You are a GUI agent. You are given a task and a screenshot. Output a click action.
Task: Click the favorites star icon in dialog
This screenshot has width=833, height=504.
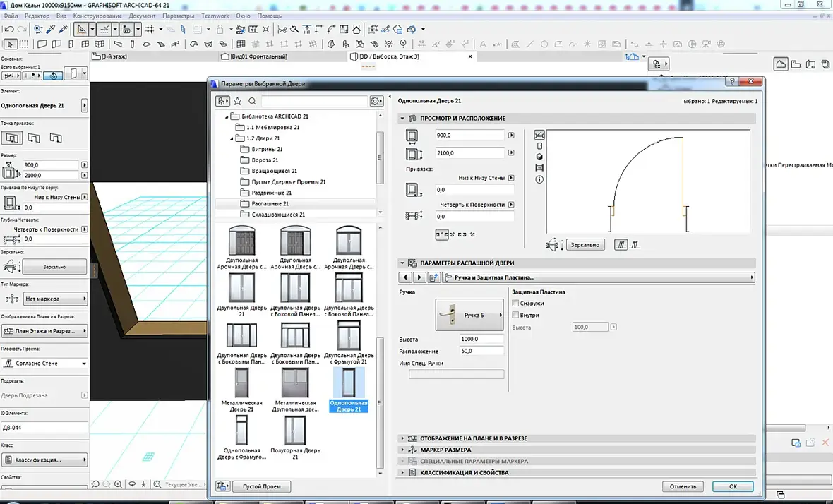[x=238, y=102]
